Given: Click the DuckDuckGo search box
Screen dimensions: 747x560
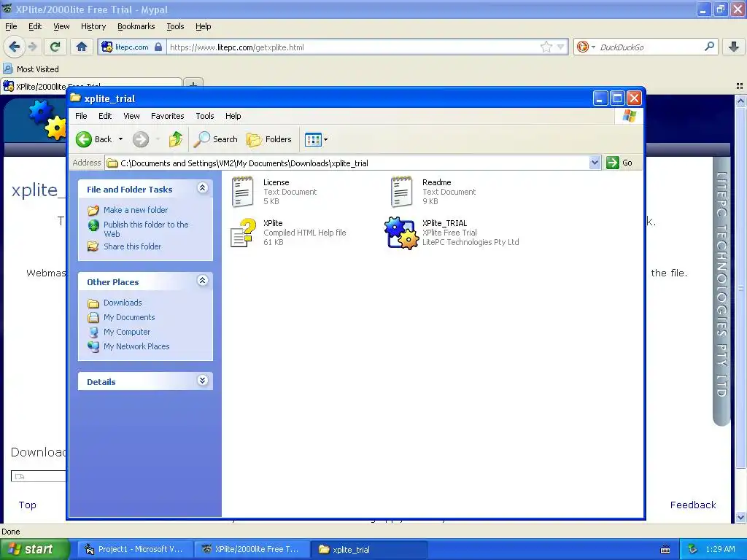Looking at the screenshot, I should pyautogui.click(x=650, y=47).
